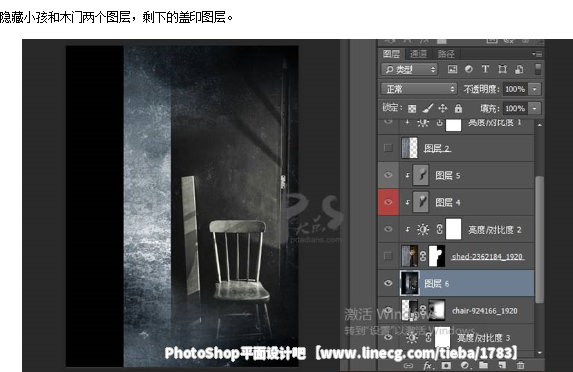
Task: Delete layer trash icon
Action: tap(520, 365)
